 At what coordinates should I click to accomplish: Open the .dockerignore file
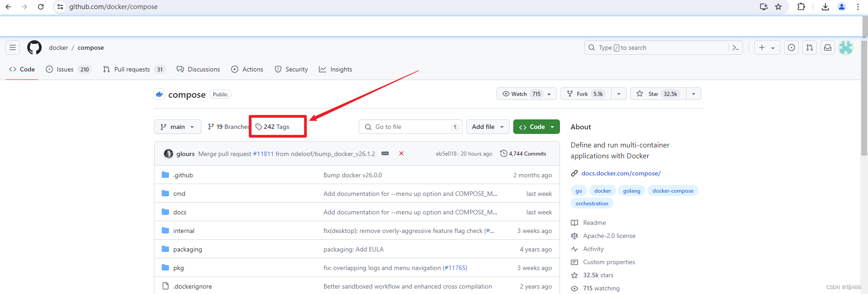(193, 286)
